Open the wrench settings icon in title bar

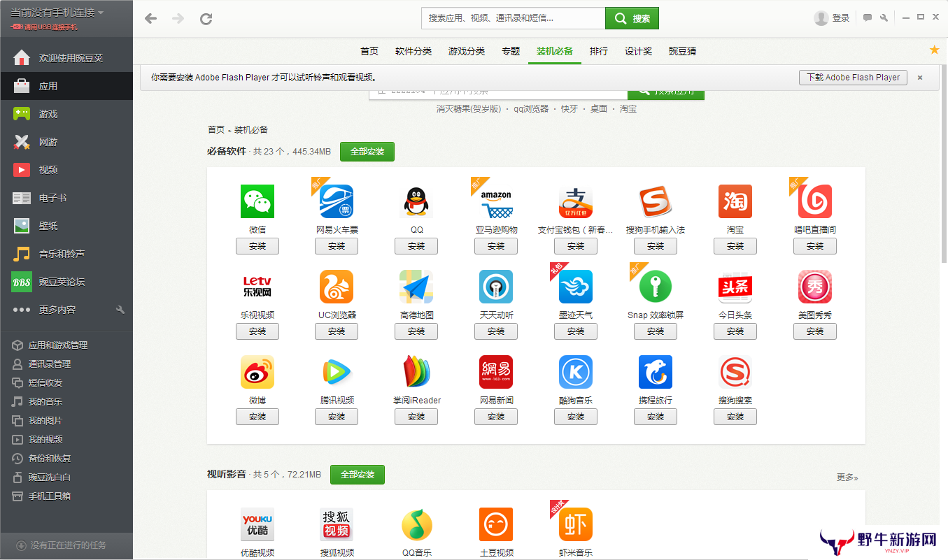point(884,18)
